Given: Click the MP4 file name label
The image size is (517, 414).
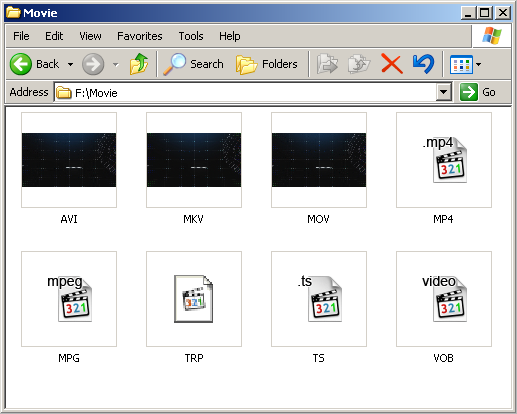Looking at the screenshot, I should pyautogui.click(x=443, y=219).
